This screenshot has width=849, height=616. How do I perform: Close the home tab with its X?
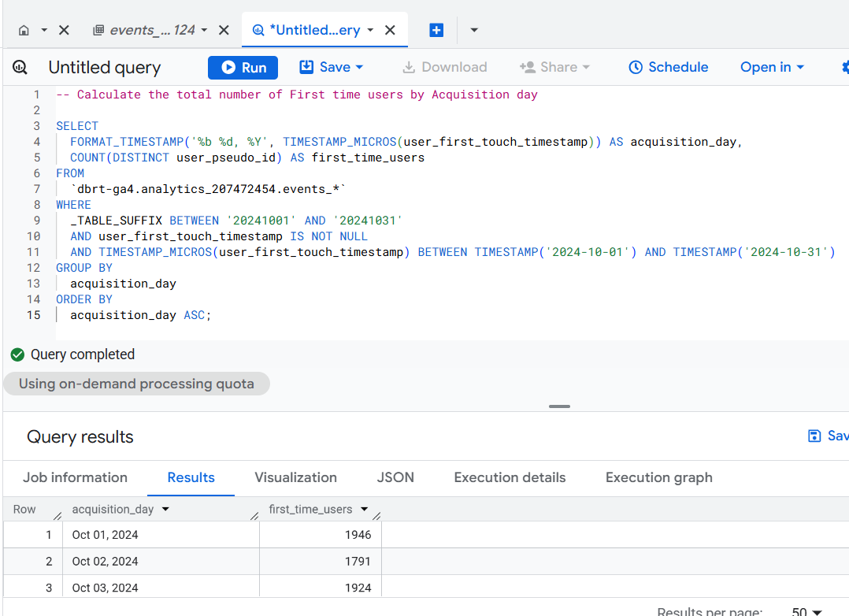(x=65, y=30)
